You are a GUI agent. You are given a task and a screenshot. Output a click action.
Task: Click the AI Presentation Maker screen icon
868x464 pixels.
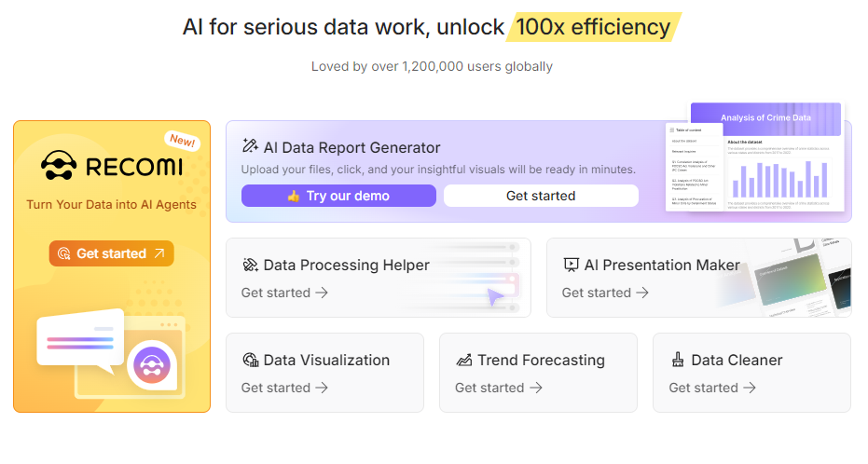571,265
